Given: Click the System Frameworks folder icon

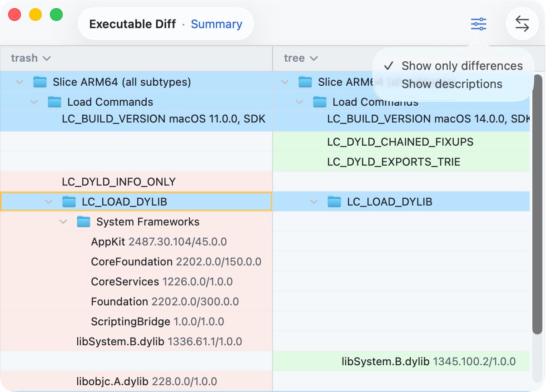Looking at the screenshot, I should point(84,222).
